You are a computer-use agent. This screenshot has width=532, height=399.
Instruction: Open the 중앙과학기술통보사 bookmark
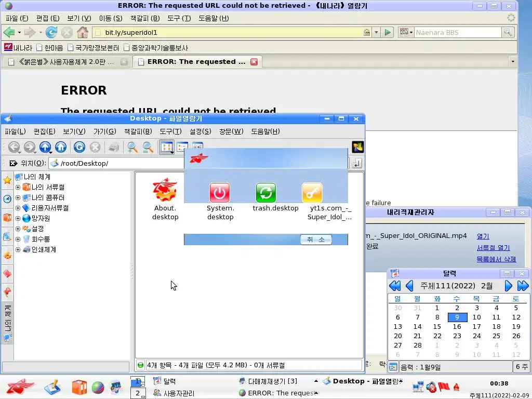click(156, 48)
